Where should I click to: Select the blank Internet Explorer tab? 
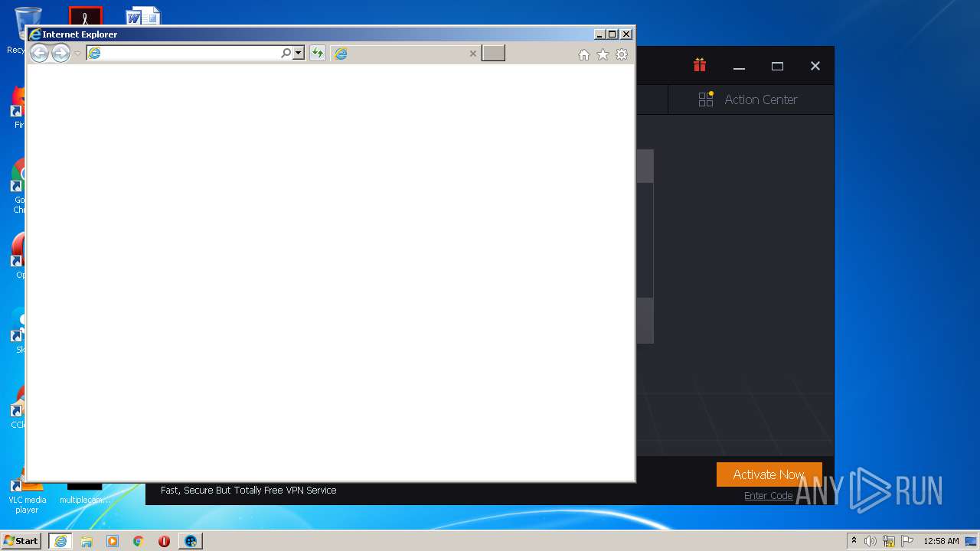tap(405, 54)
